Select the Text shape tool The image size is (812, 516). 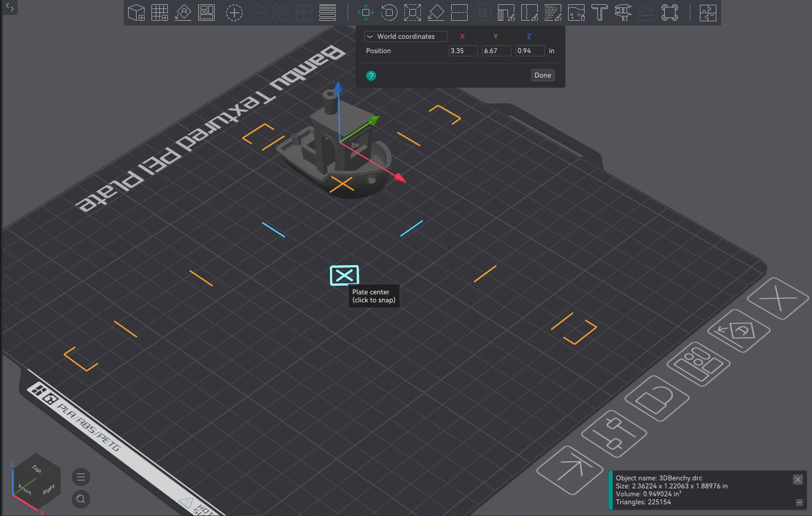tap(599, 12)
